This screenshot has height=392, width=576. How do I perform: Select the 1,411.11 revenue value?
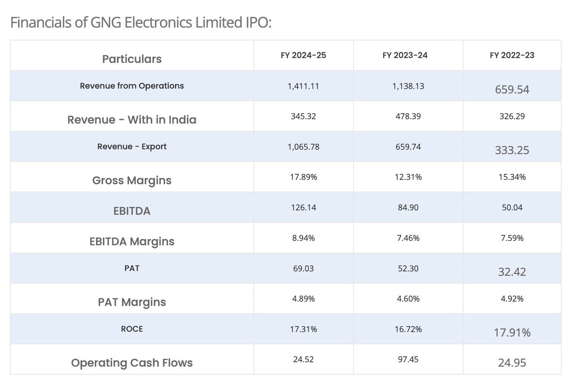pyautogui.click(x=303, y=86)
